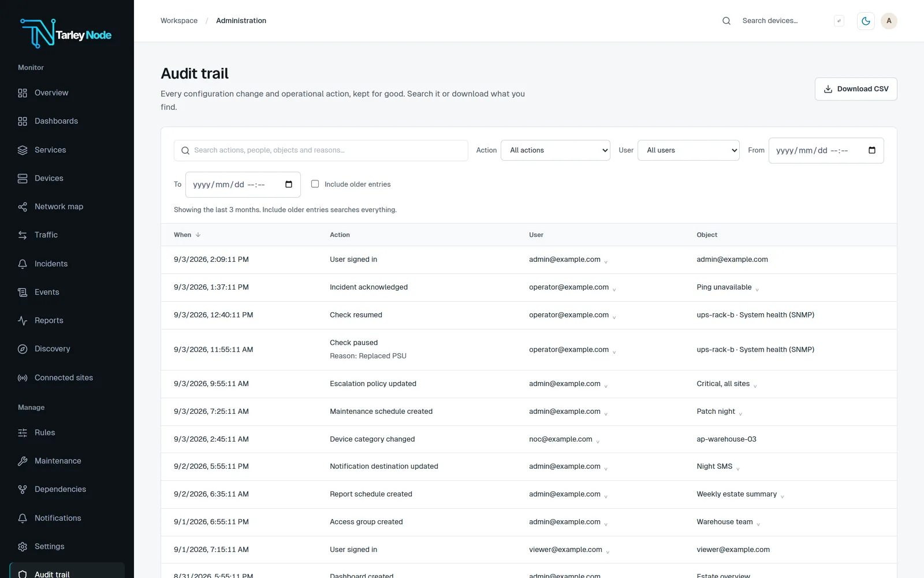Click the search magnifier in top bar
Screen dimensions: 924x578
tap(726, 21)
